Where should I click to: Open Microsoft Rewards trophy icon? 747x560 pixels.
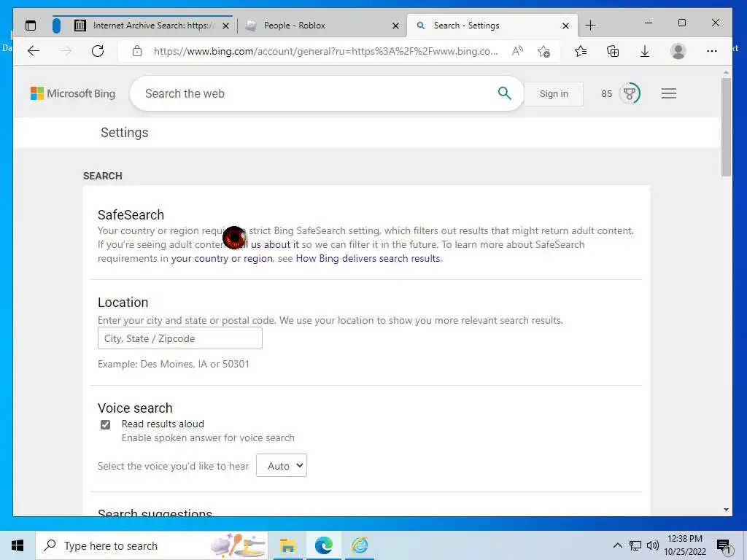(630, 93)
